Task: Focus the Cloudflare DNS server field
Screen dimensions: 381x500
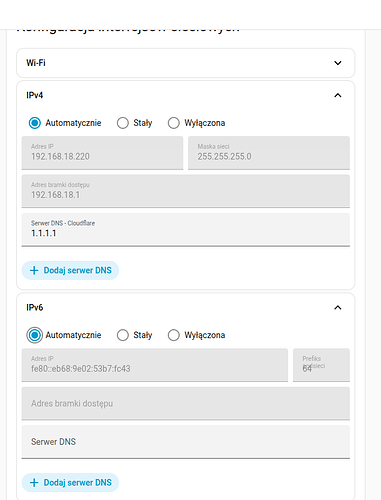Action: [x=186, y=230]
